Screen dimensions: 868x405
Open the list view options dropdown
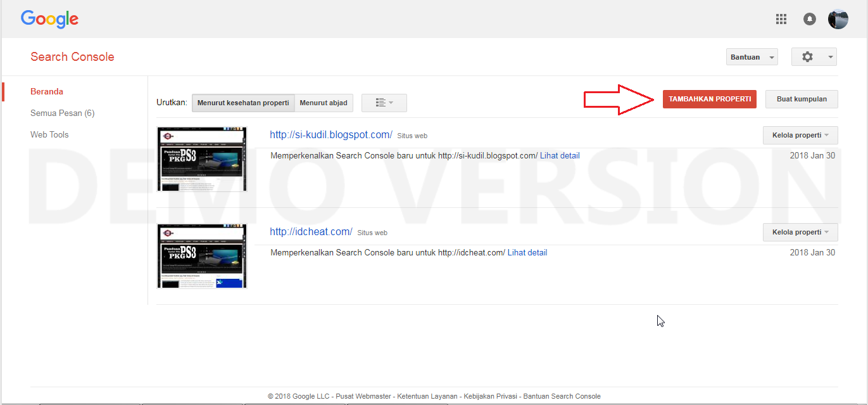coord(384,103)
